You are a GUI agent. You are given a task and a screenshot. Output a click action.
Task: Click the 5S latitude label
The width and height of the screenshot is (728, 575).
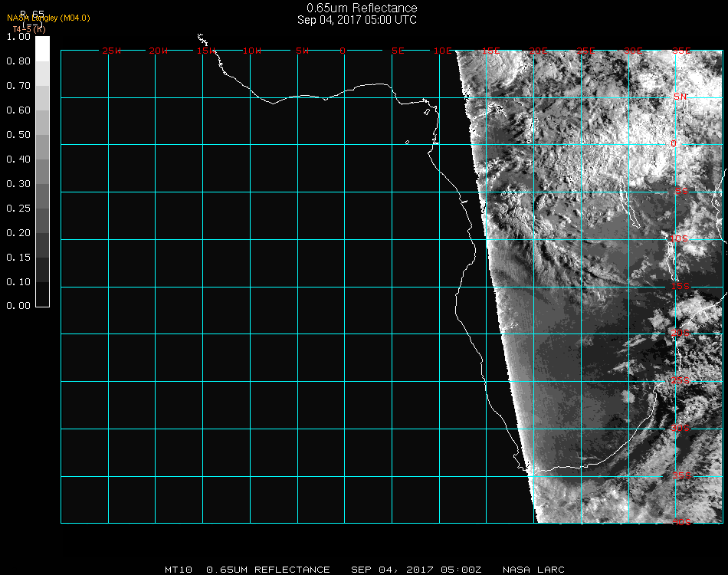pos(681,191)
